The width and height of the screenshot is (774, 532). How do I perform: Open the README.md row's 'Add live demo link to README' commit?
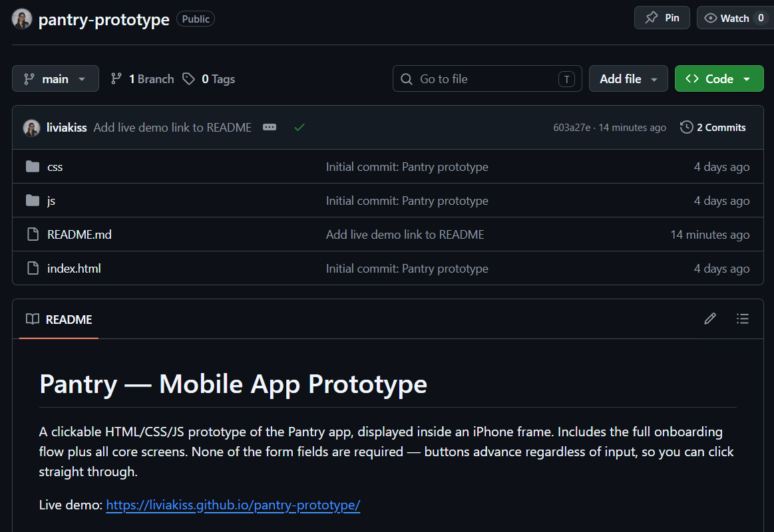405,234
